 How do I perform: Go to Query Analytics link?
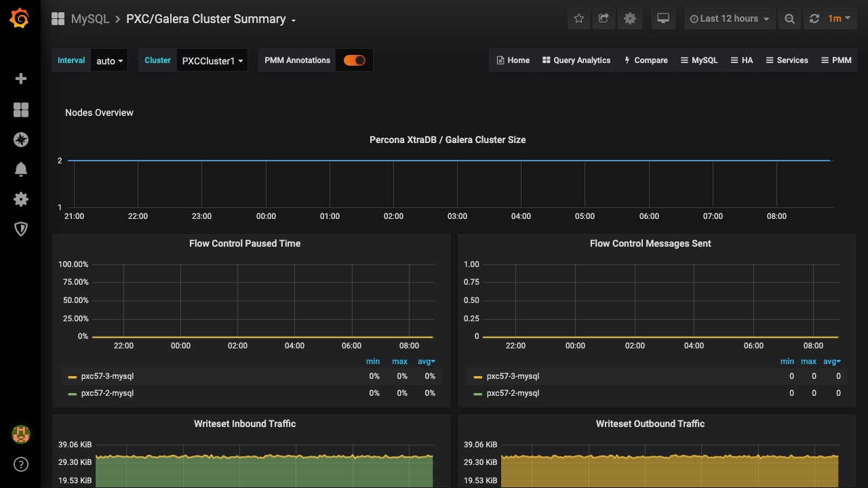click(576, 60)
